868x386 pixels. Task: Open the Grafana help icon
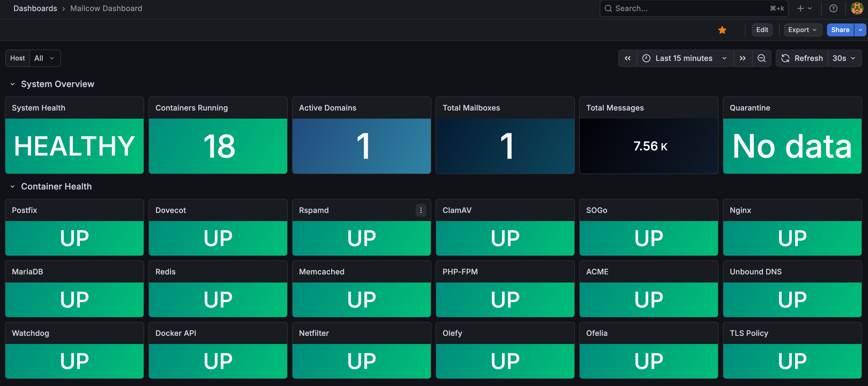click(833, 8)
